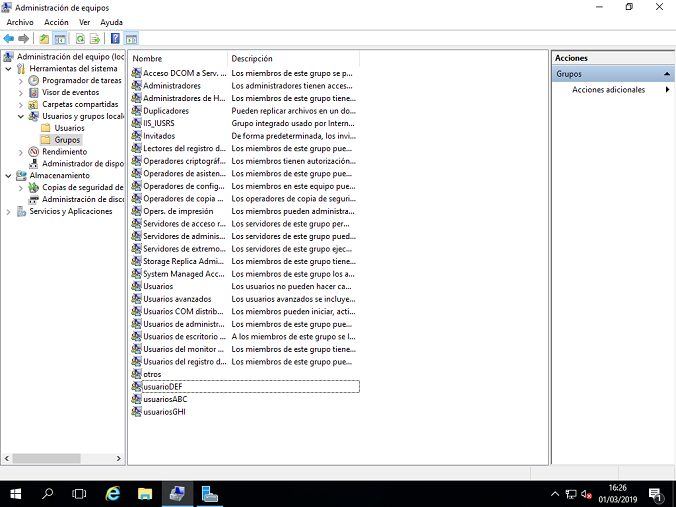Select the Usuarios folder in the tree

coord(69,128)
